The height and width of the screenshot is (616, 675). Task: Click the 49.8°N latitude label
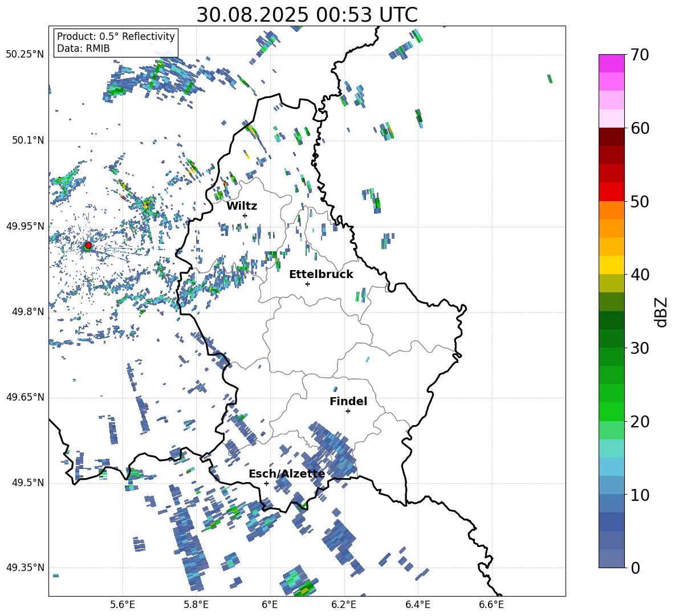tap(27, 312)
